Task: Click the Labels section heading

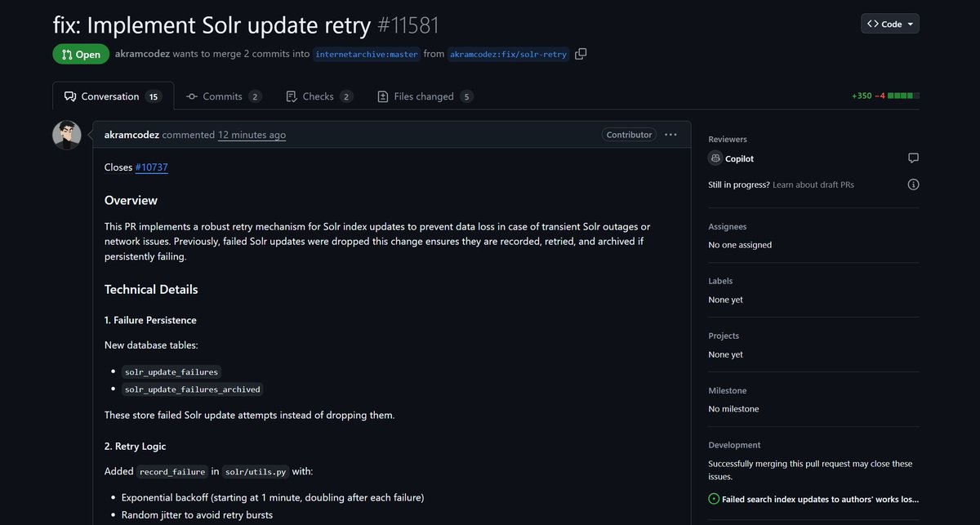Action: (x=720, y=281)
